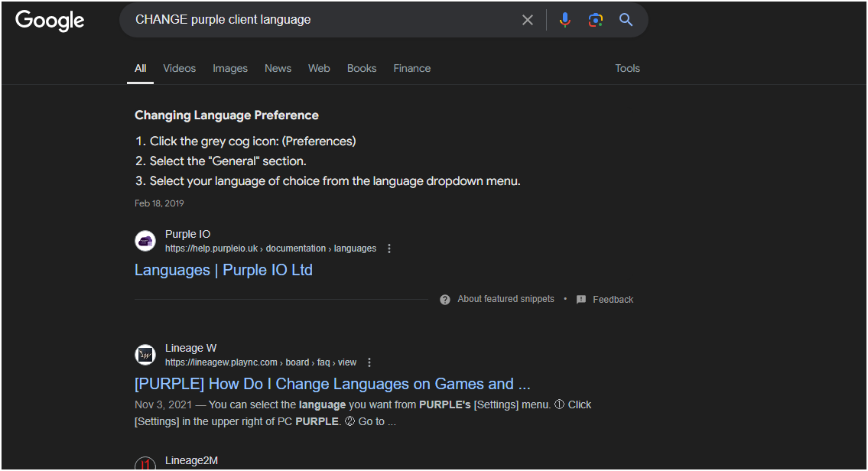The width and height of the screenshot is (868, 471).
Task: Click the step about the language dropdown menu
Action: 335,181
